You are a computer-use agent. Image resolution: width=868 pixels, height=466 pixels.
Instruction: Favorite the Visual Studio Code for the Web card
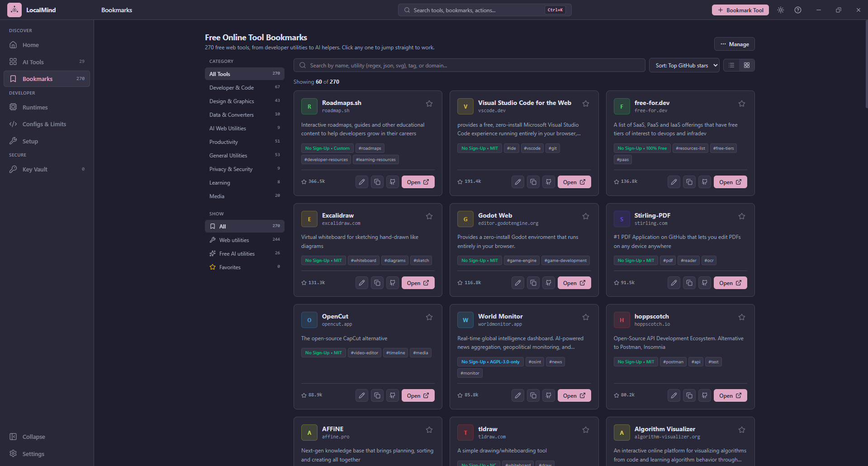(586, 104)
